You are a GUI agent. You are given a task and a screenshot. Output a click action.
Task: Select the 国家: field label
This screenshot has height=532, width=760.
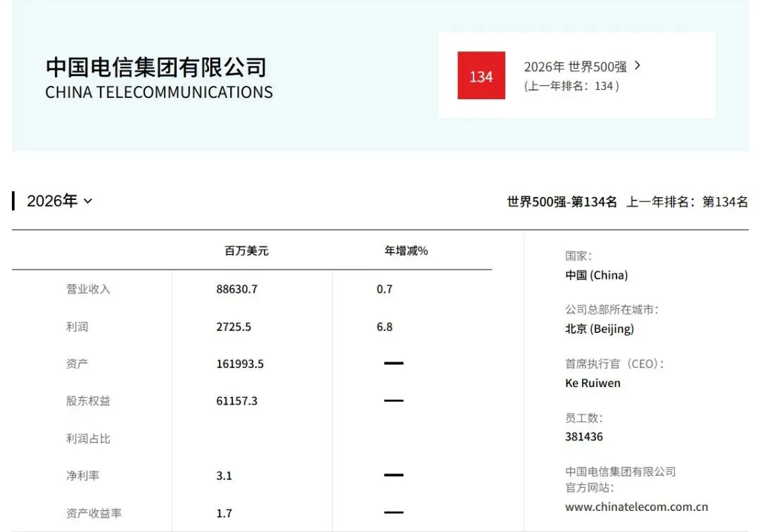(x=578, y=256)
